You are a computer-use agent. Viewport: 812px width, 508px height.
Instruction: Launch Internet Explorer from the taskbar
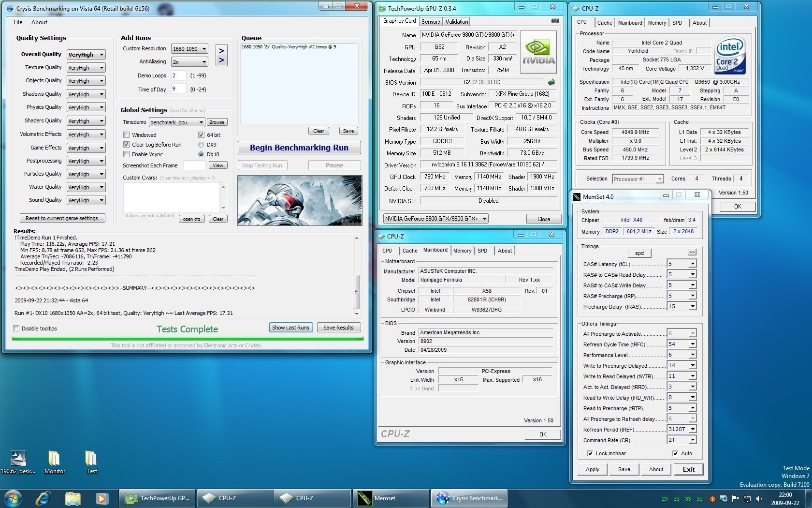click(43, 498)
